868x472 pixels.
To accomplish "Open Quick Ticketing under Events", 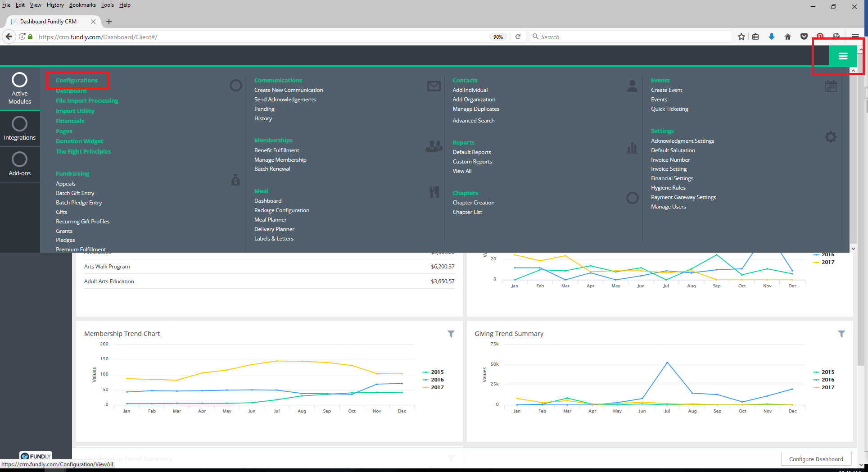I will pyautogui.click(x=669, y=109).
